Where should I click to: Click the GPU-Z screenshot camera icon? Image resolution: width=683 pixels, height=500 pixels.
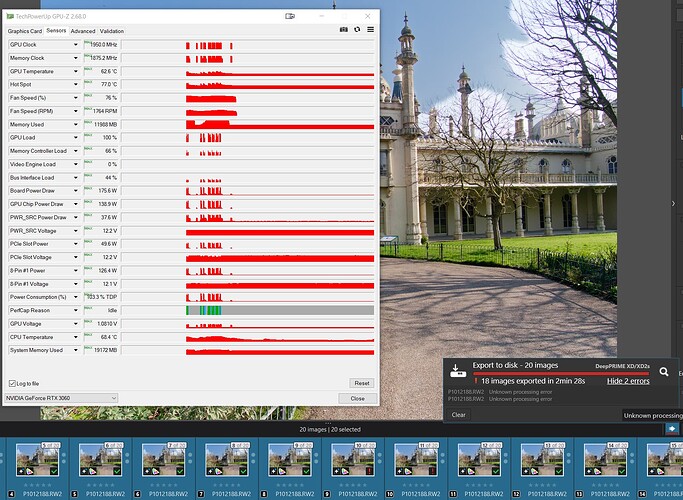(x=344, y=30)
